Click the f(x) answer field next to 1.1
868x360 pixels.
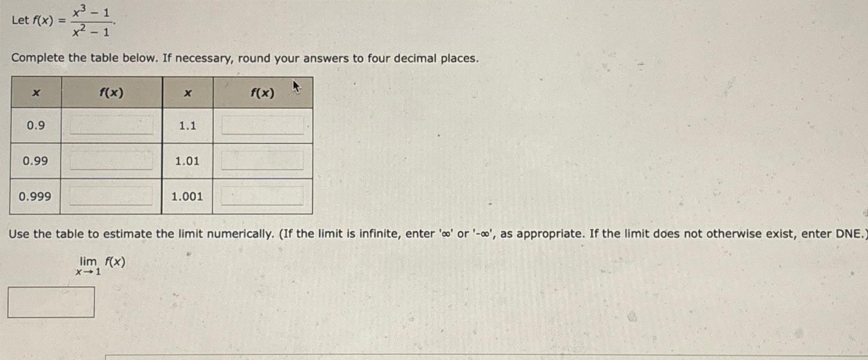pyautogui.click(x=261, y=125)
